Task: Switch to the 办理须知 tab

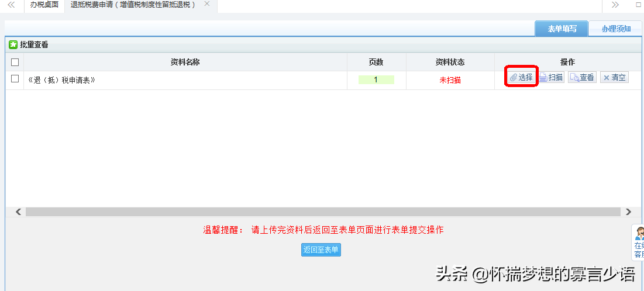Action: 615,29
